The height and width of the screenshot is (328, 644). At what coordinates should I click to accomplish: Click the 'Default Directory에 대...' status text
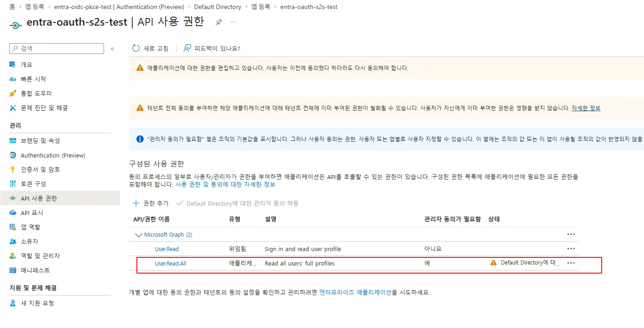click(530, 263)
